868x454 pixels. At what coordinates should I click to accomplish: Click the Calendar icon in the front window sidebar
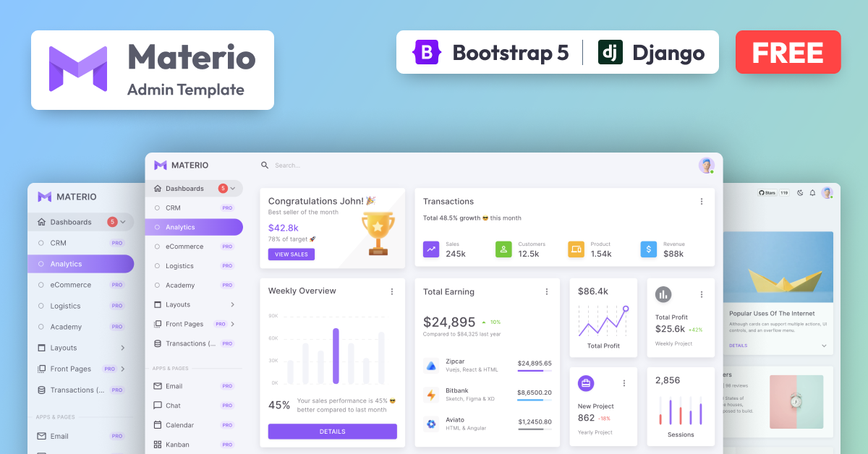pyautogui.click(x=158, y=425)
